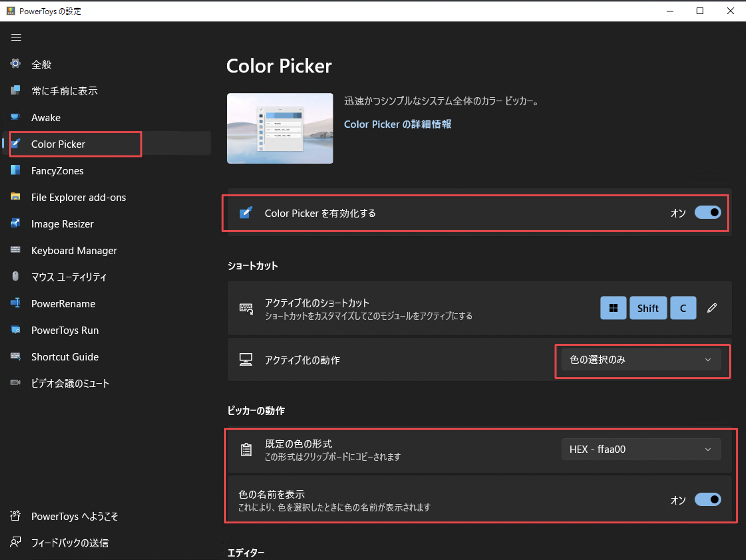
Task: Open the hamburger navigation menu
Action: point(16,38)
